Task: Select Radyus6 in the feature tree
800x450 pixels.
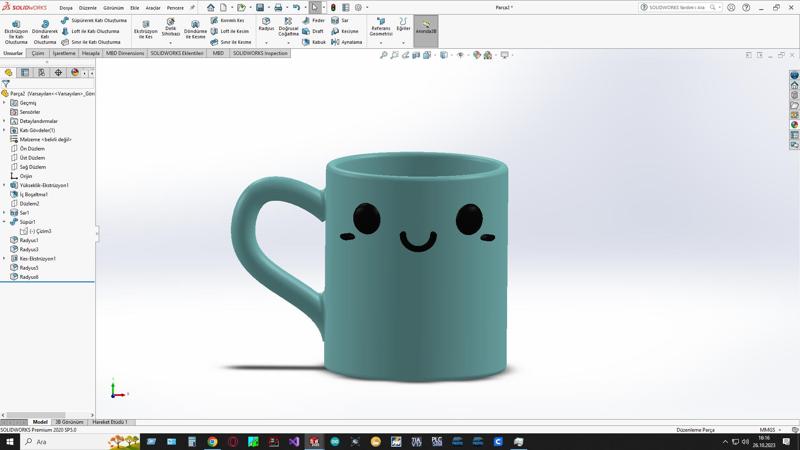Action: coord(29,277)
